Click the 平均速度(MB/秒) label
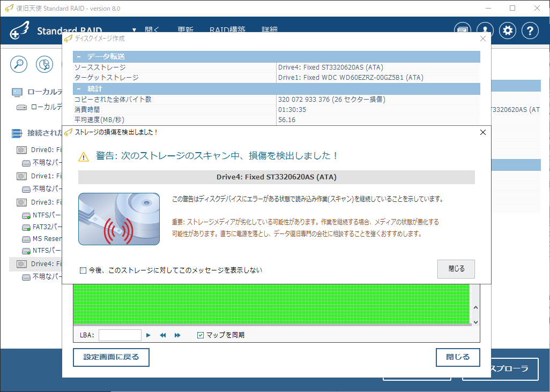550x392 pixels. click(99, 120)
